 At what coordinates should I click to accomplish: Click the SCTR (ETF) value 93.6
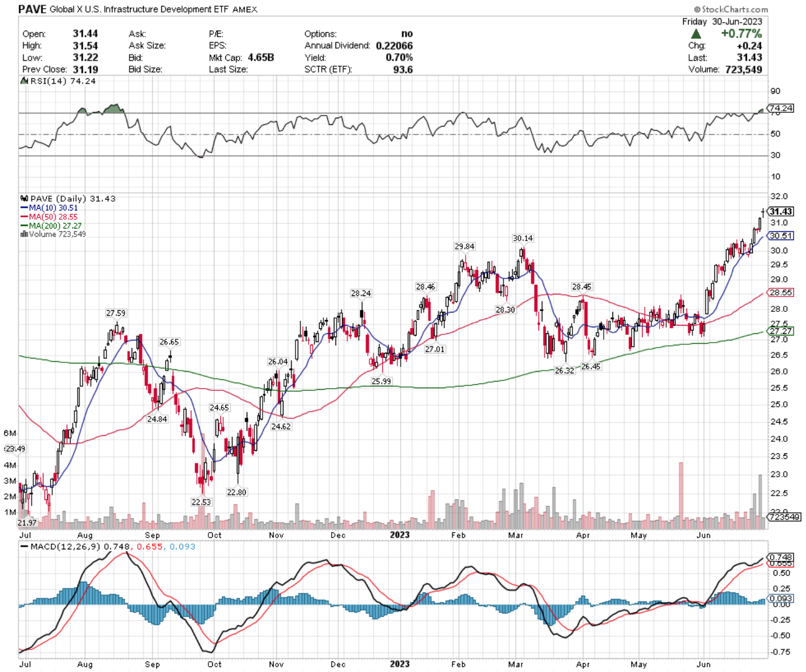click(403, 70)
